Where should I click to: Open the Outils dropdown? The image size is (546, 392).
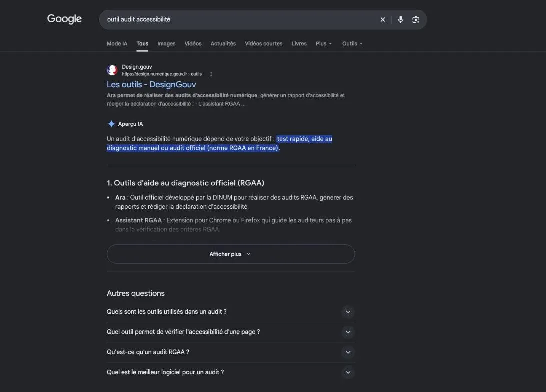pos(352,44)
